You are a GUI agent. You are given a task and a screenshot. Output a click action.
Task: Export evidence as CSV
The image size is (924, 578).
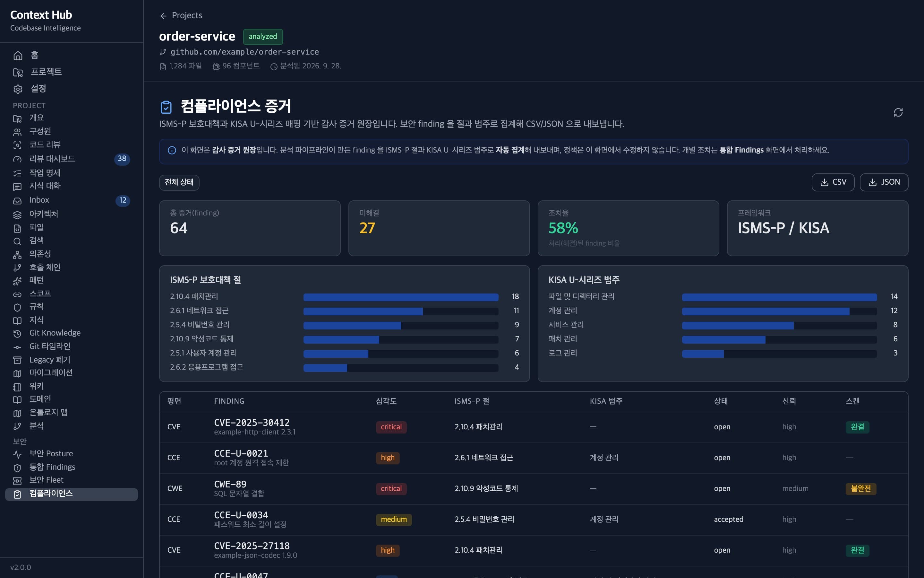pos(833,182)
